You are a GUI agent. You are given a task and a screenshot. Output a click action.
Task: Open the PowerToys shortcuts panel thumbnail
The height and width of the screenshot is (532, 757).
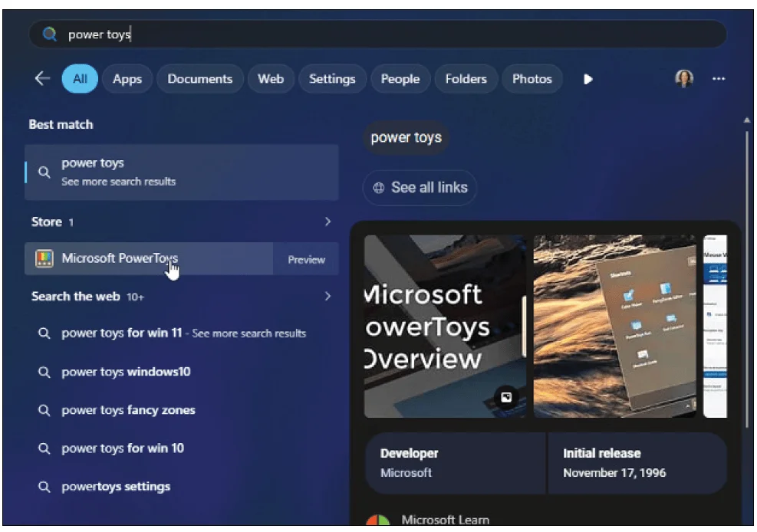pos(614,326)
